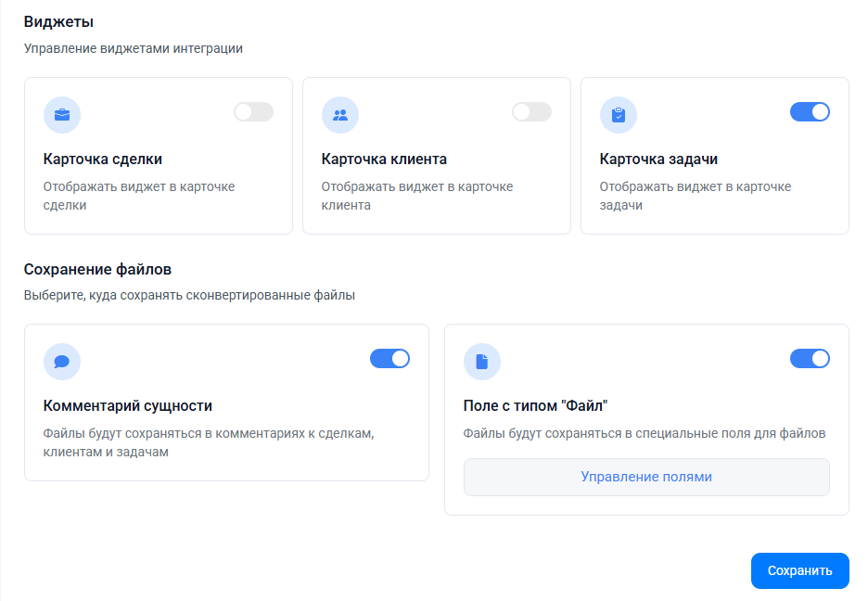Click the briefcase icon for deal card
868x601 pixels.
[x=62, y=115]
